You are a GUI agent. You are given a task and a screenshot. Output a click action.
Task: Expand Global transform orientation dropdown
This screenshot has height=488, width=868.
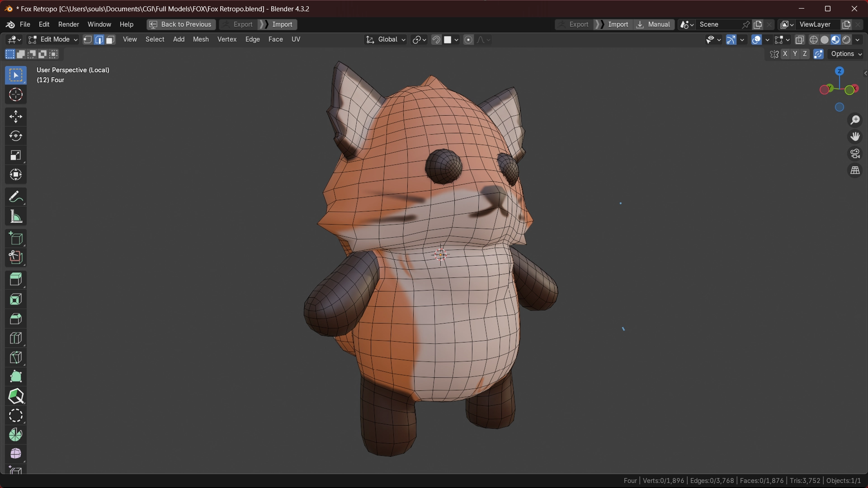pos(387,40)
